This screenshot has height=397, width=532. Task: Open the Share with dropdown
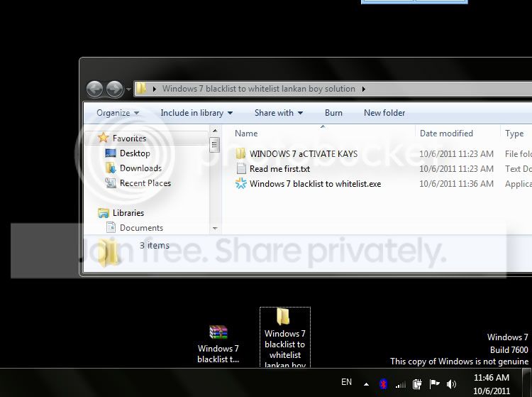tap(279, 113)
